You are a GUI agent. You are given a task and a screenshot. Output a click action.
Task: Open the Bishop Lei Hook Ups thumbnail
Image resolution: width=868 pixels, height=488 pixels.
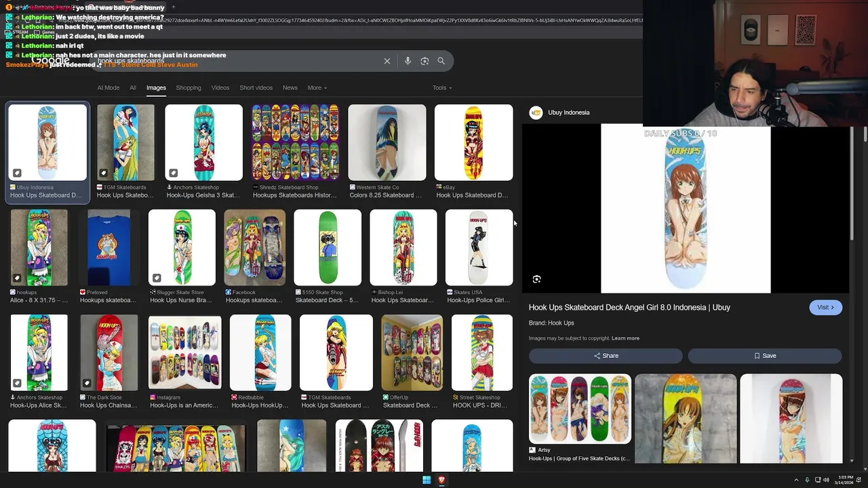tap(403, 247)
